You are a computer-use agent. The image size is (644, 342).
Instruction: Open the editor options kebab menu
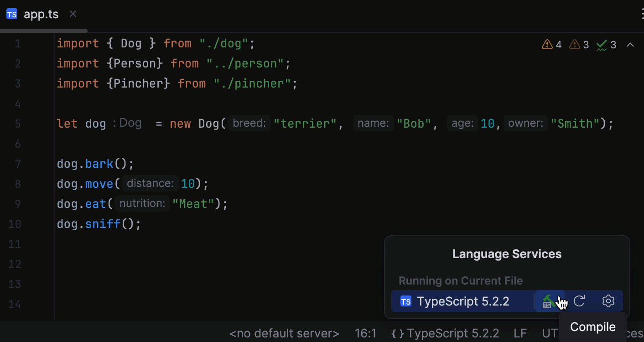642,14
